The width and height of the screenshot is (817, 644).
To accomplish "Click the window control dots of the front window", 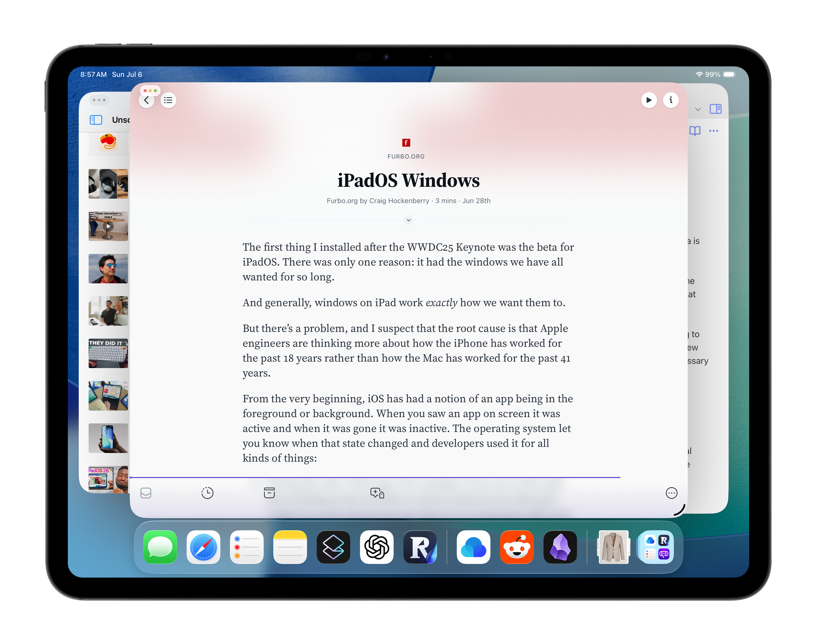I will pos(150,90).
